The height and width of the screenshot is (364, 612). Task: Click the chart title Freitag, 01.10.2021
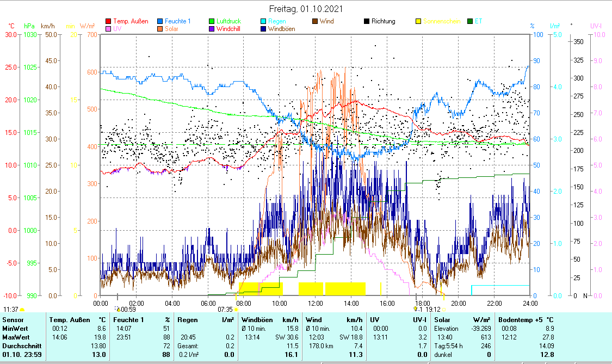coord(307,9)
